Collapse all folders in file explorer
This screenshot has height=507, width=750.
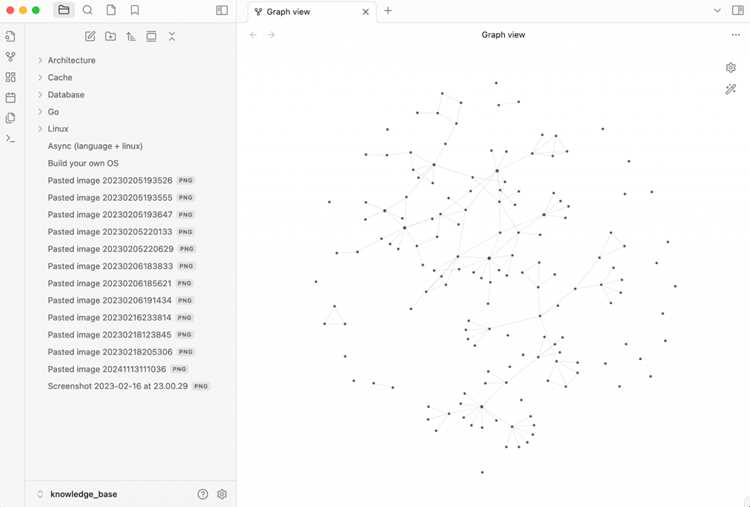(x=172, y=36)
